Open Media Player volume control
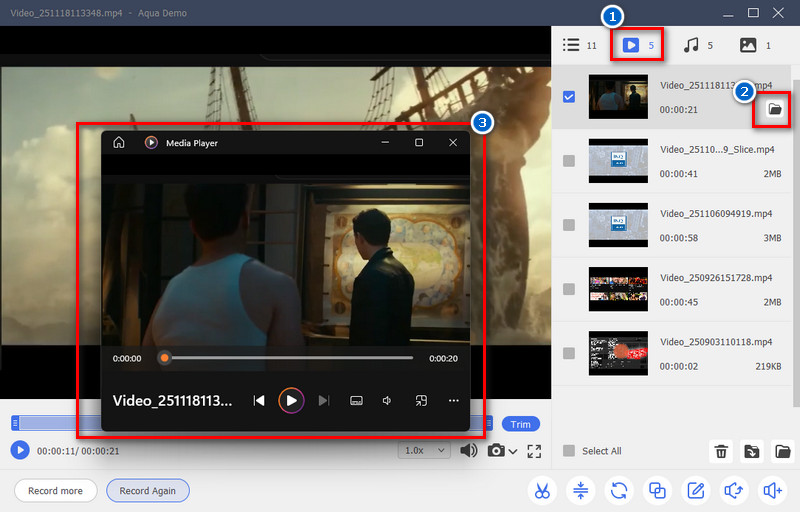 click(x=387, y=401)
